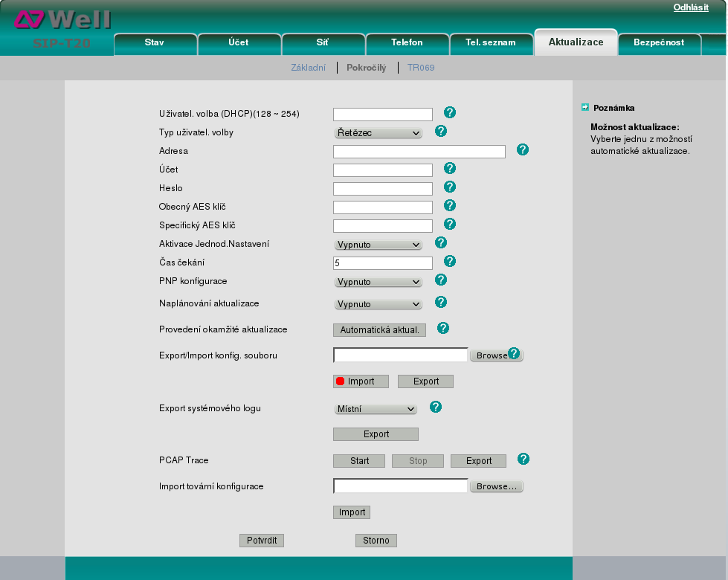Open help for Naplánování aktualizace
Viewport: 728px width, 580px height.
point(440,303)
